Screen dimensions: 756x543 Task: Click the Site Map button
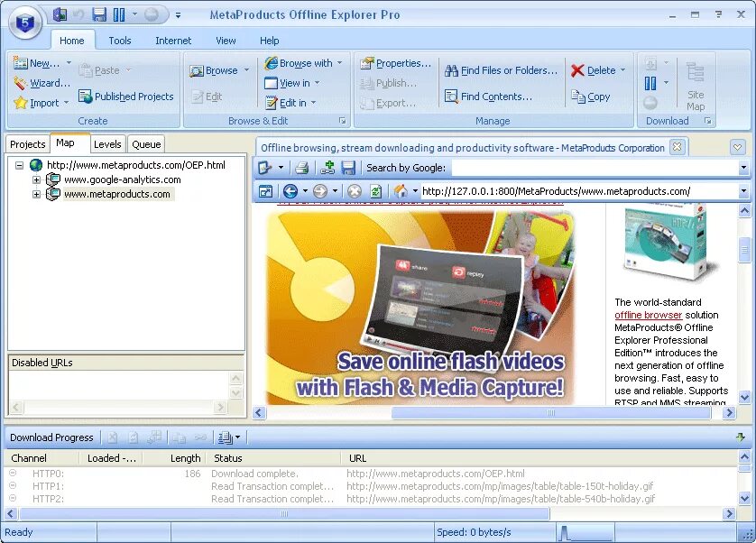point(696,86)
